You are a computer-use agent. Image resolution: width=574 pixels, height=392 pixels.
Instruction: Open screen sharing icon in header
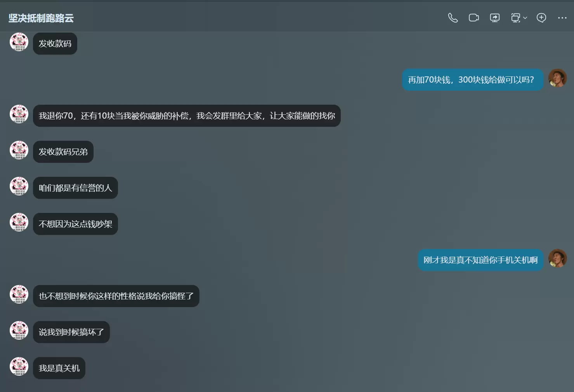click(495, 18)
